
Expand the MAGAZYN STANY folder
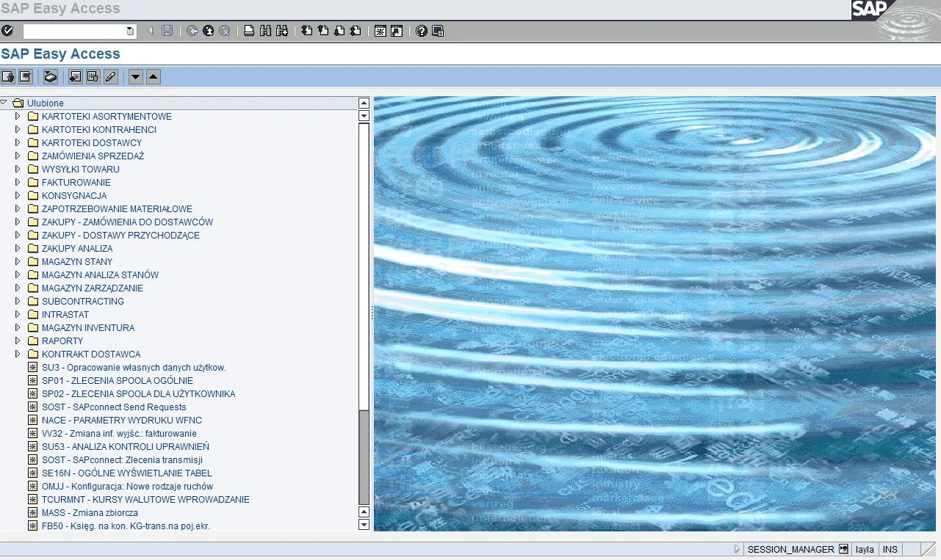[18, 261]
